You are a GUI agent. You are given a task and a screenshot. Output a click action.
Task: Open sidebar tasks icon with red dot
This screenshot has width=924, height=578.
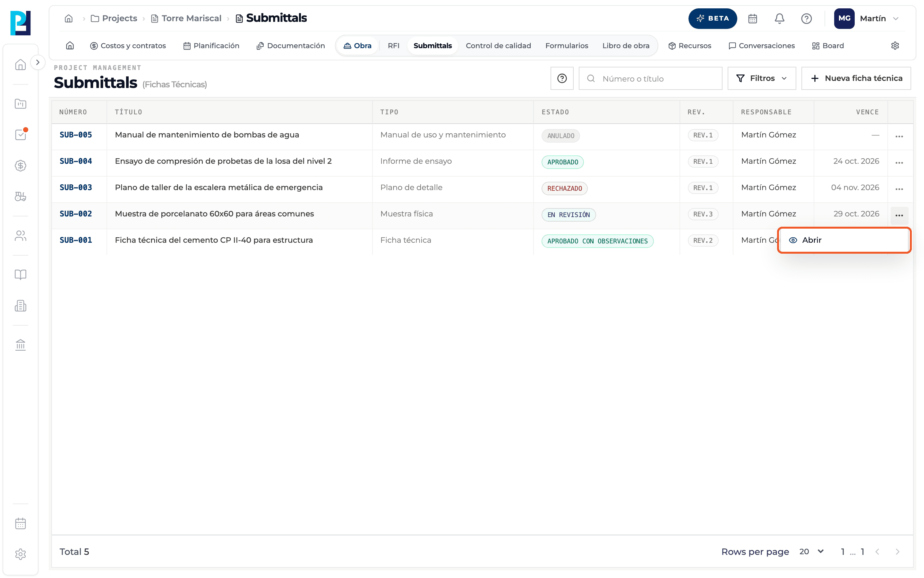(21, 135)
